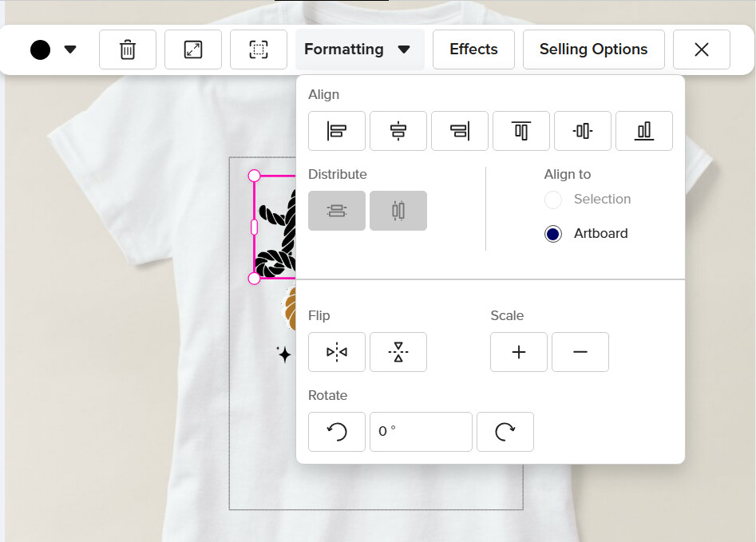
Task: Align horizontal centers icon
Action: click(398, 131)
